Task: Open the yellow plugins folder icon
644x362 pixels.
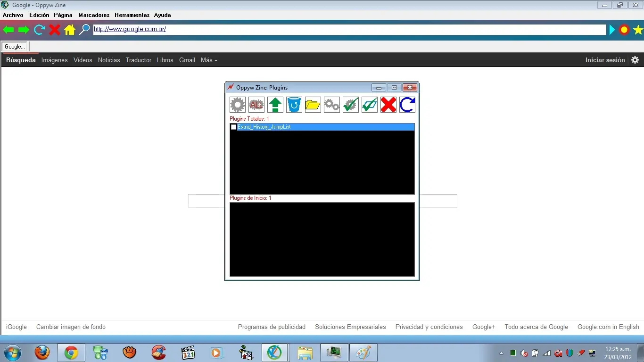Action: click(x=313, y=105)
